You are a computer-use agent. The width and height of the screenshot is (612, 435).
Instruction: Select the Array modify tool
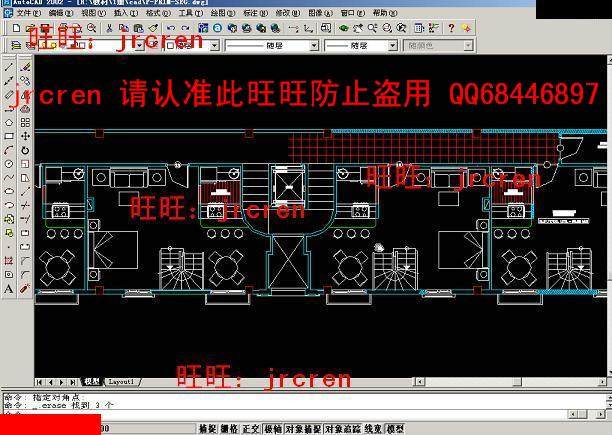(x=25, y=123)
